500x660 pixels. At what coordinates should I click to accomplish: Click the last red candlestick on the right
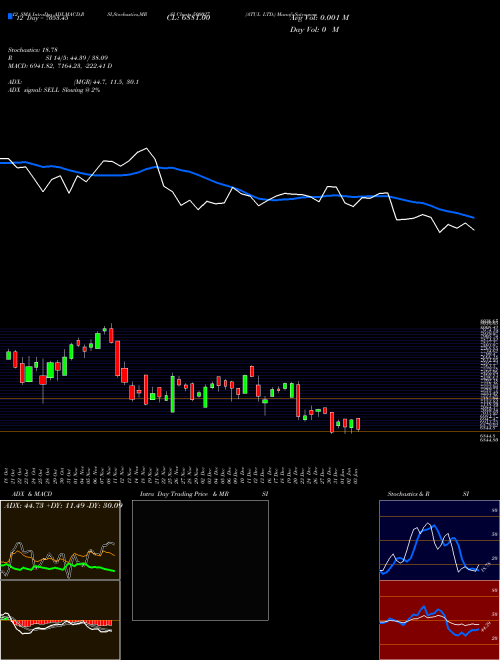tap(358, 424)
